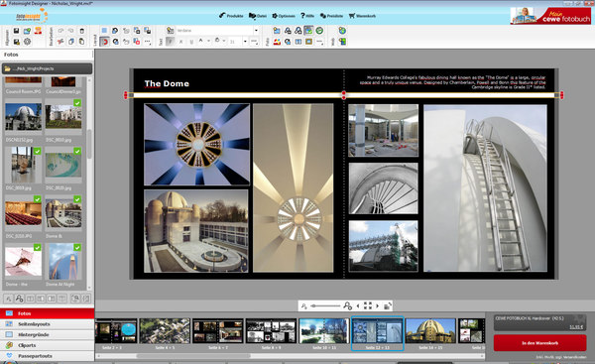The height and width of the screenshot is (364, 595).
Task: Select the Dome At Night photo thumbnail
Action: pyautogui.click(x=63, y=262)
